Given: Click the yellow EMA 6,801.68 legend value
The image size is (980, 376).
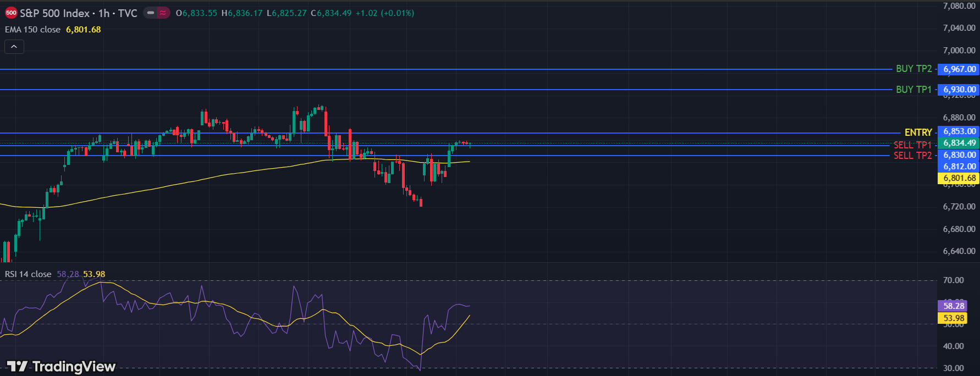Looking at the screenshot, I should point(84,30).
